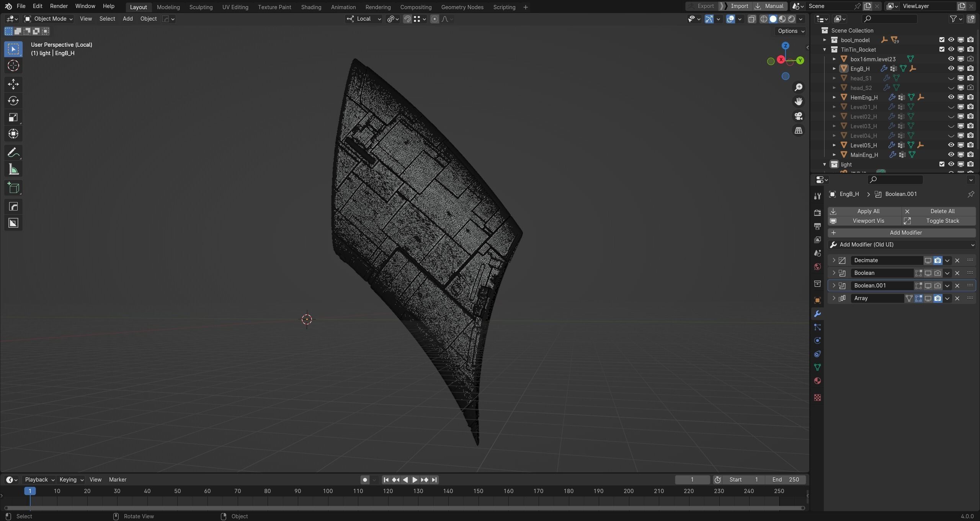This screenshot has width=980, height=521.
Task: Open the Object Mode dropdown
Action: point(48,19)
